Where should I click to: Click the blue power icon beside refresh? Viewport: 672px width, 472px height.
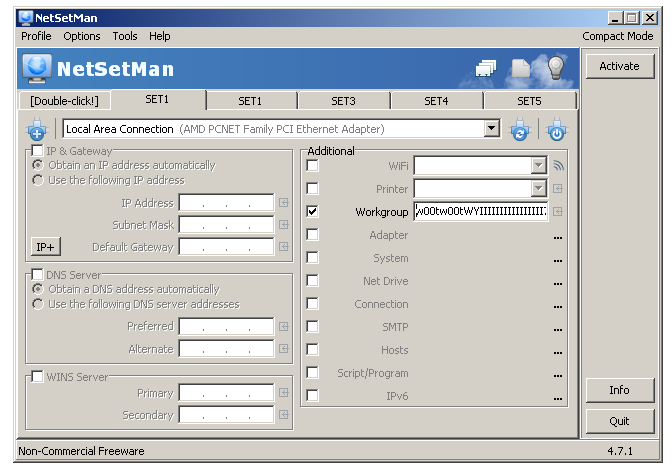[x=556, y=129]
